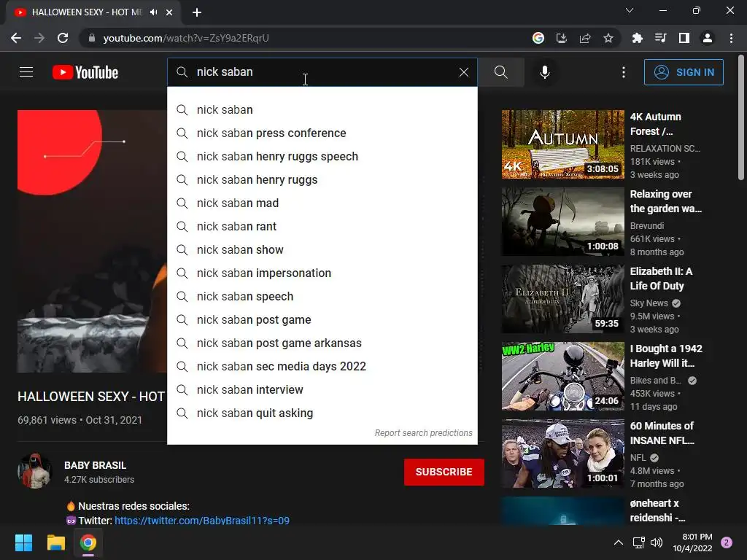Open 4K Autumn Forest video thumbnail
Viewport: 747px width, 560px height.
pos(562,144)
